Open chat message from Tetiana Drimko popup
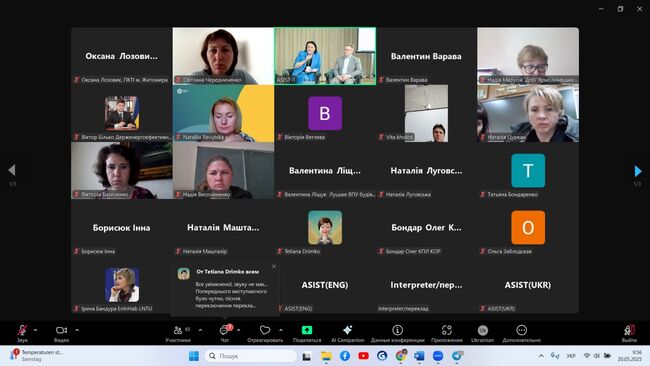 pos(225,289)
